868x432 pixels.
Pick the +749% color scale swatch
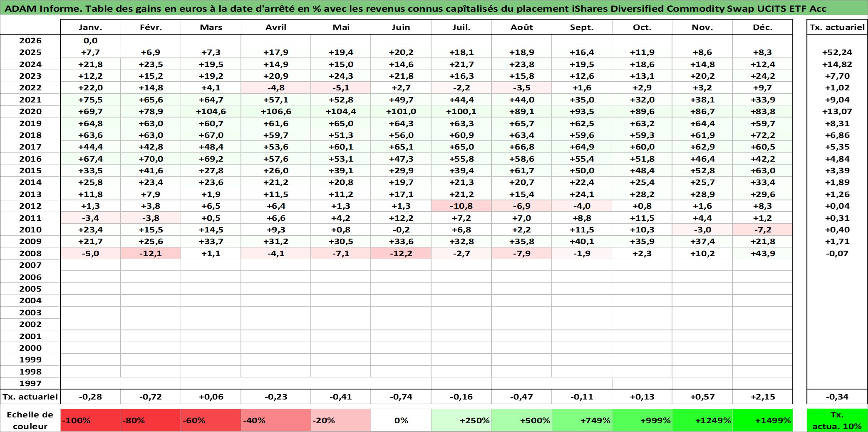click(x=582, y=420)
